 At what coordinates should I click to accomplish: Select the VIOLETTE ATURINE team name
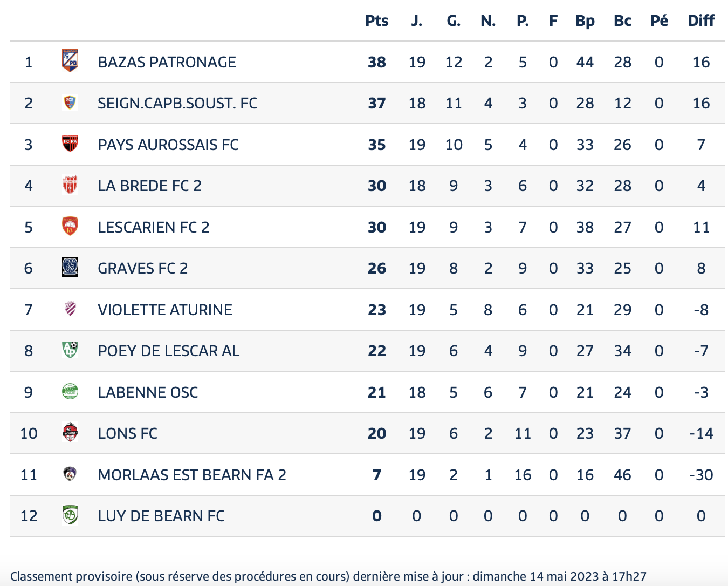(165, 310)
